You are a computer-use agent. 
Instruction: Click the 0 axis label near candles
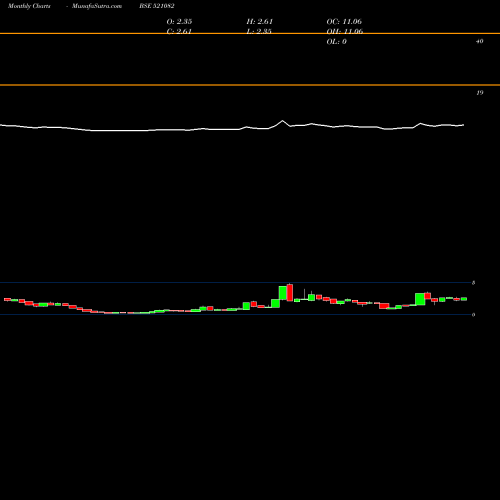(x=473, y=315)
